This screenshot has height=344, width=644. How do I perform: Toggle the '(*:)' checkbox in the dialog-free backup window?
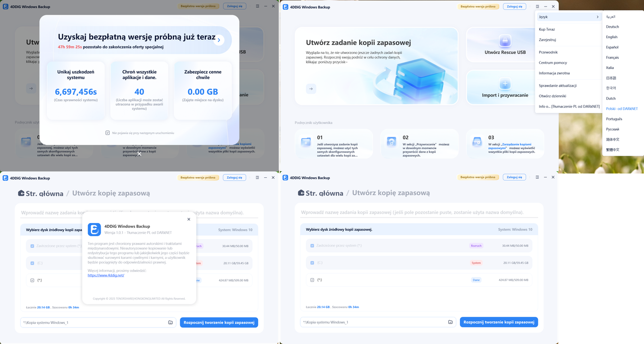coord(312,280)
